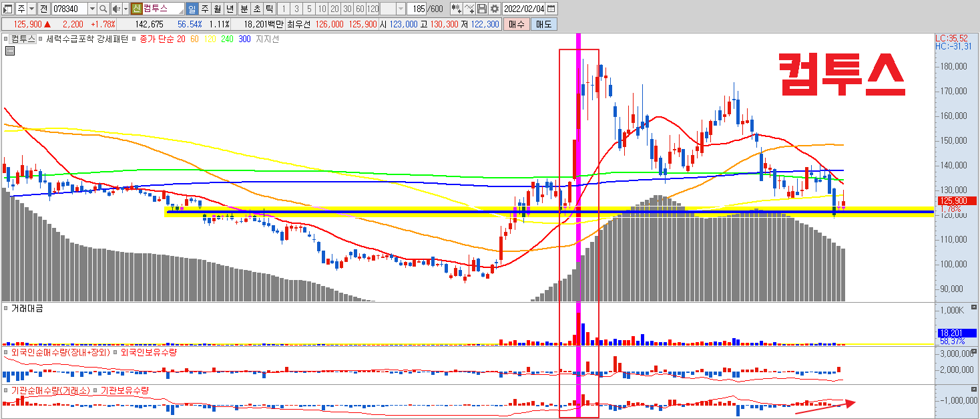Click the 기관보유수량 indicator label
Image resolution: width=980 pixels, height=419 pixels.
(125, 390)
